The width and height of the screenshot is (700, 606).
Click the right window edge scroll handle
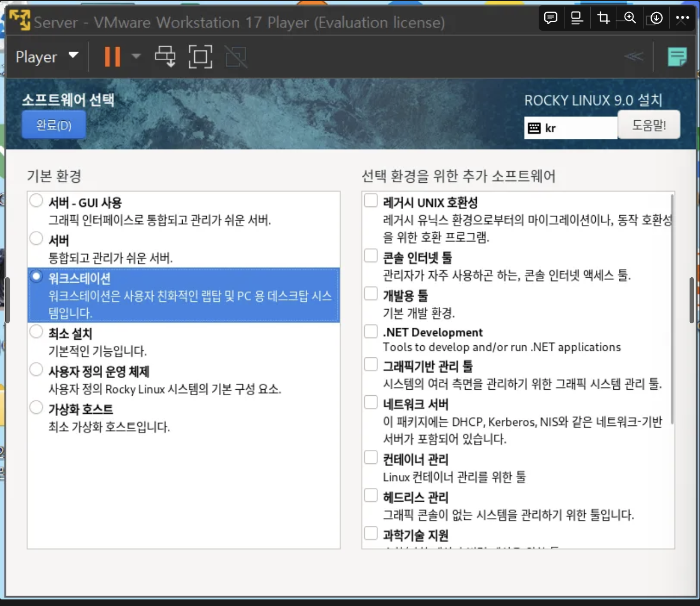pyautogui.click(x=692, y=300)
